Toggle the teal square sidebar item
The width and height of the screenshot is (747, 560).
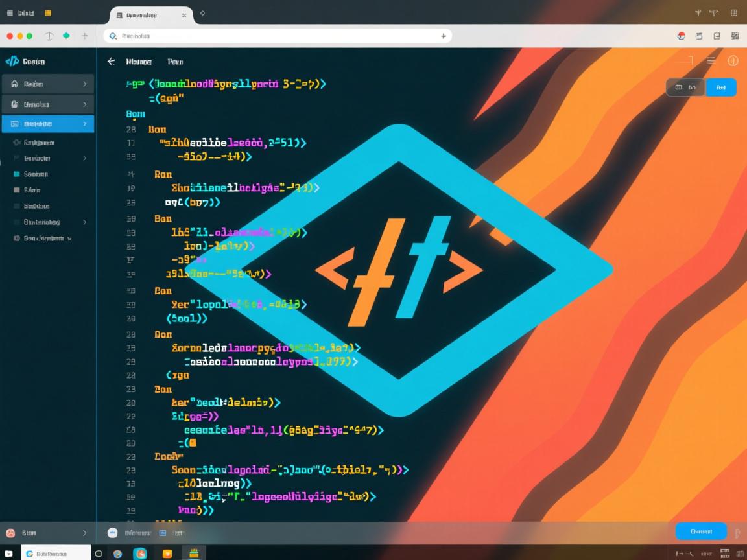click(x=17, y=174)
